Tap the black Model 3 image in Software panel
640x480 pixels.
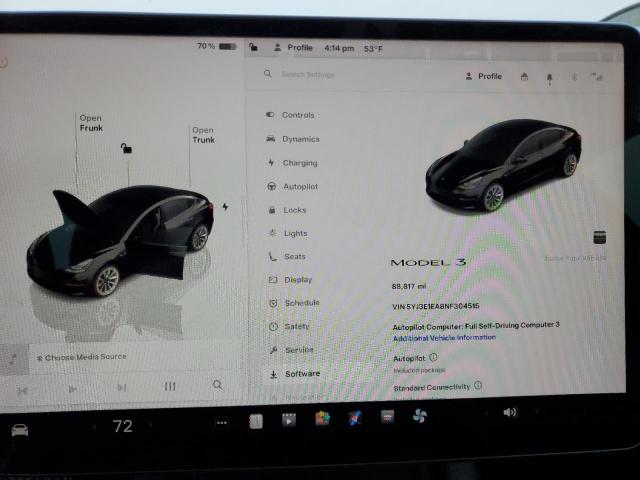503,164
